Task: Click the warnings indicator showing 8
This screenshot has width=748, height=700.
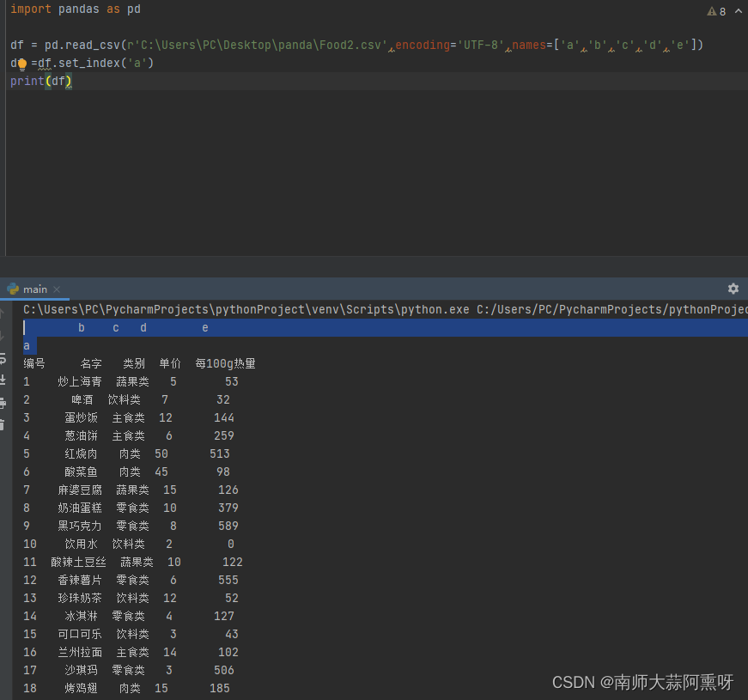Action: [x=716, y=11]
